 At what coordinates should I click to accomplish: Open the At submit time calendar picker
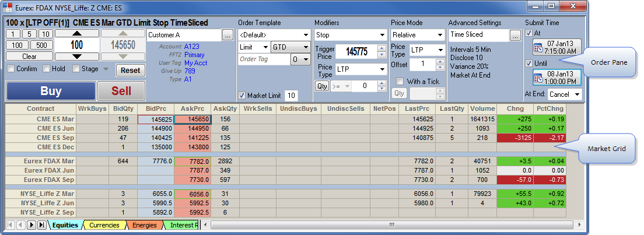point(557,47)
